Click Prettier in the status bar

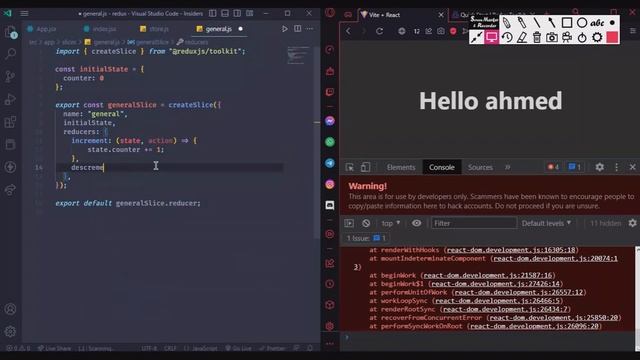[x=273, y=348]
